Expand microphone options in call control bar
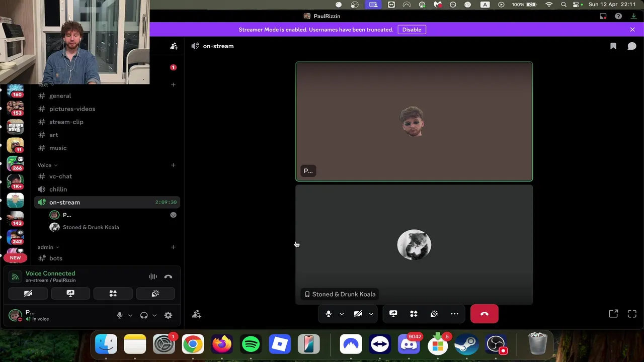644x362 pixels. click(342, 314)
